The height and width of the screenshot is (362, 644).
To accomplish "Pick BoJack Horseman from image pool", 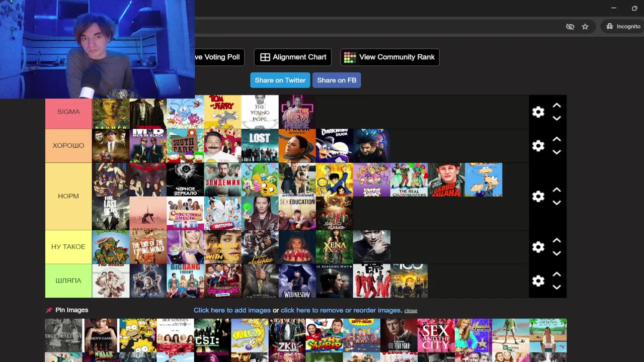I will tap(548, 335).
